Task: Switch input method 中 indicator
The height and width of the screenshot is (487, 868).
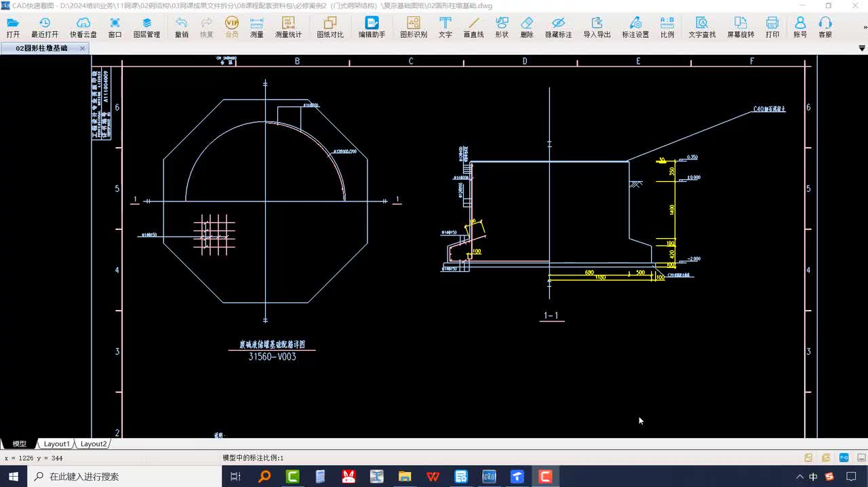Action: 813,477
